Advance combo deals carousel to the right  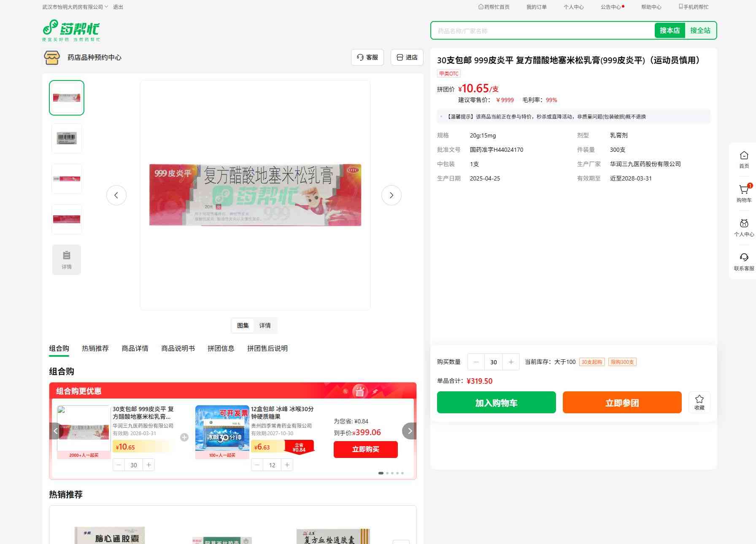point(409,431)
